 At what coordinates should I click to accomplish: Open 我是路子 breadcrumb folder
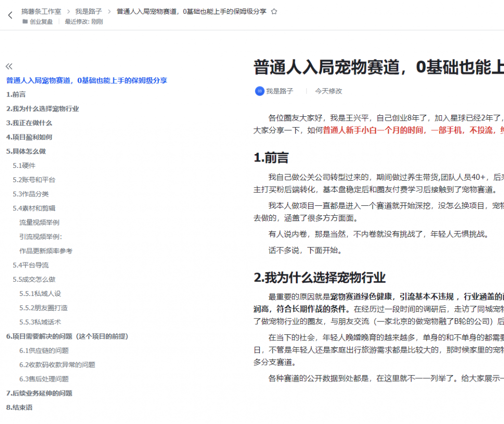[89, 11]
